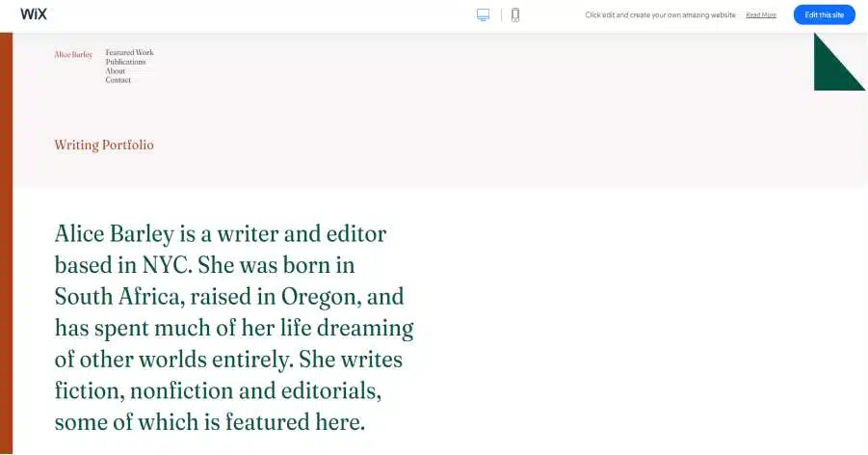Click the Alice Barley bio paragraph

point(234,328)
